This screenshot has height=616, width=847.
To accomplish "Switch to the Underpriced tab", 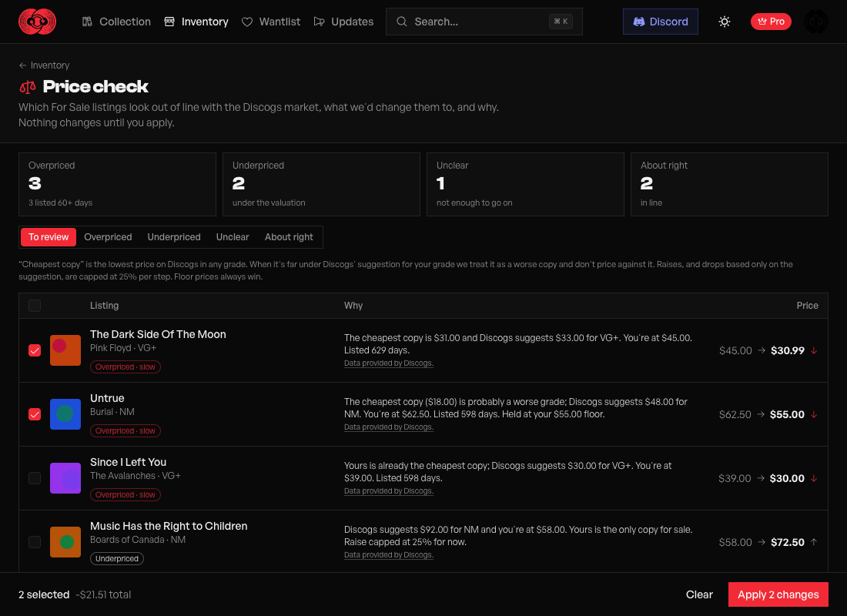I will click(x=174, y=237).
